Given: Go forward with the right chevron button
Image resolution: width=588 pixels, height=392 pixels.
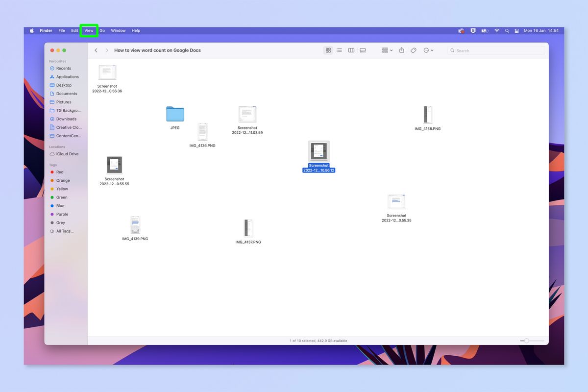Looking at the screenshot, I should pos(107,50).
